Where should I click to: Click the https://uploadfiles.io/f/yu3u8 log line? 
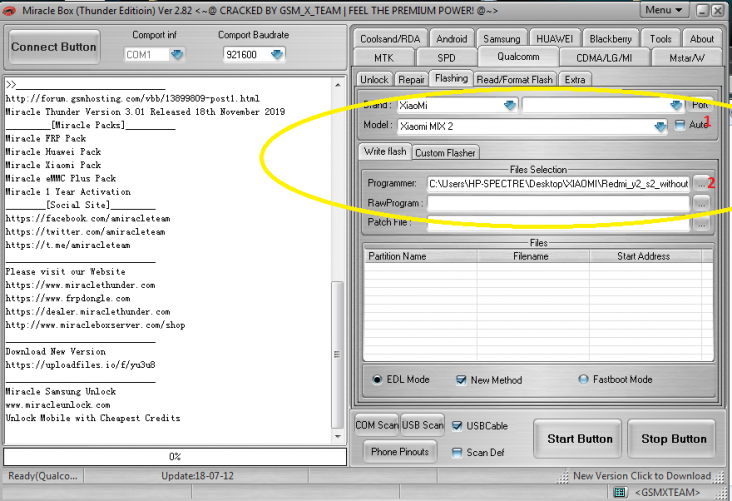[80, 365]
